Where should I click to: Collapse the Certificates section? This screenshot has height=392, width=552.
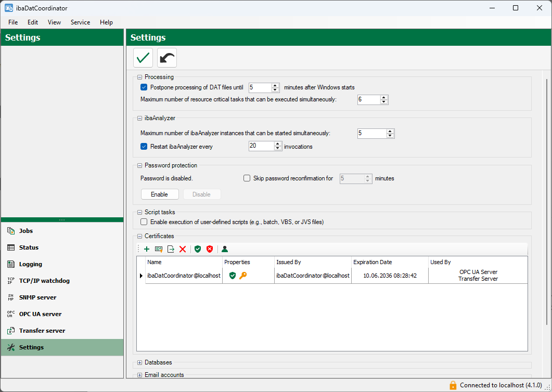(140, 236)
